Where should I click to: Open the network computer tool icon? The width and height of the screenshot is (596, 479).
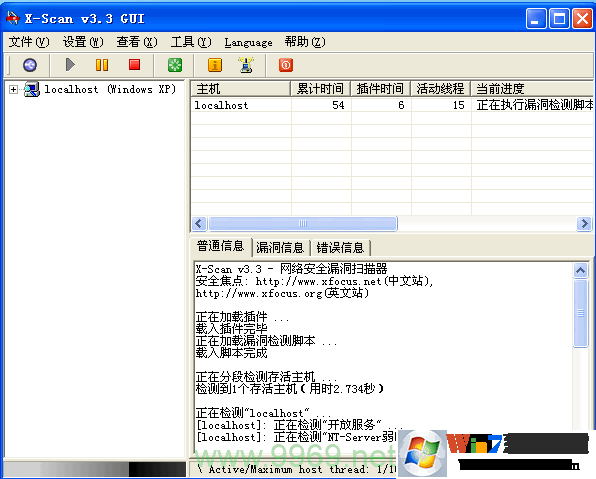[246, 65]
